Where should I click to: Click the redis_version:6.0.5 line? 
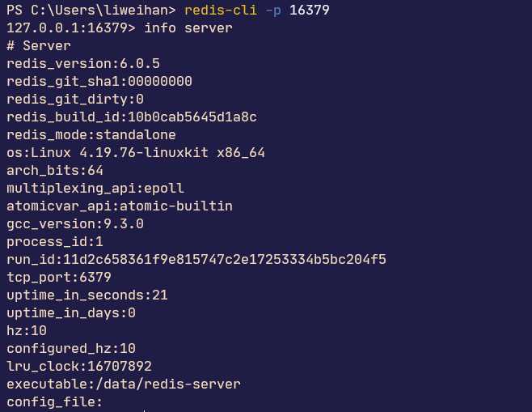click(x=83, y=63)
